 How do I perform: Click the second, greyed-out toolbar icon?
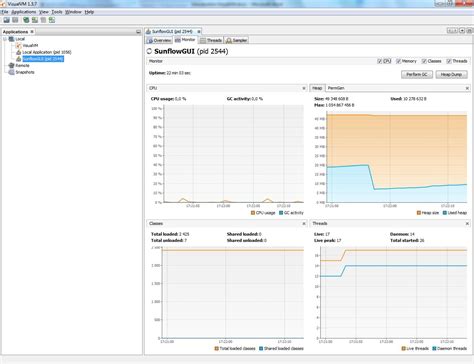click(15, 20)
